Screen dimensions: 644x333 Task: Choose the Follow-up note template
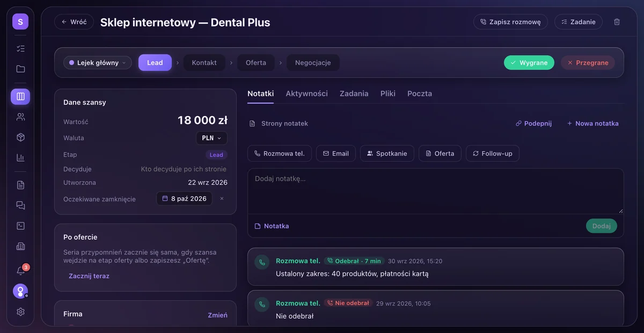(492, 154)
